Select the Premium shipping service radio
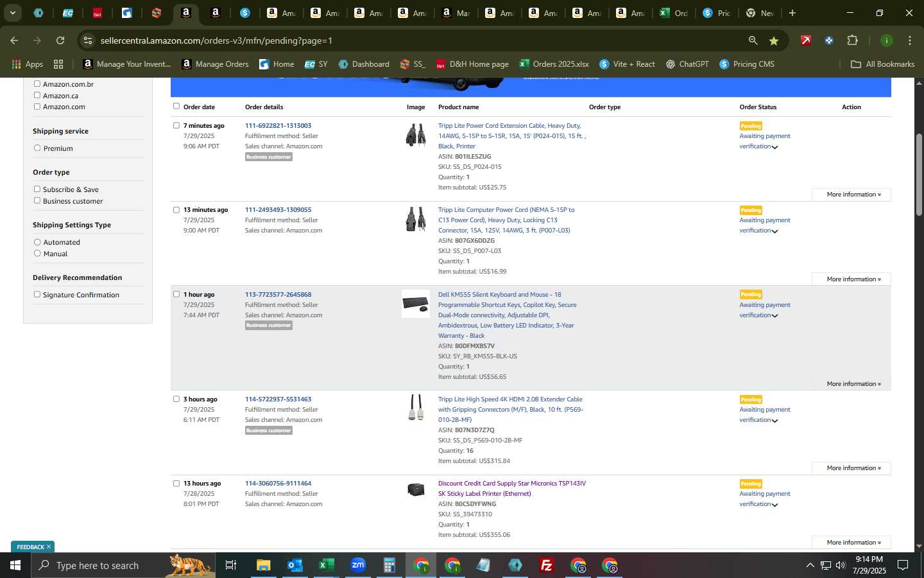The width and height of the screenshot is (924, 578). point(37,148)
